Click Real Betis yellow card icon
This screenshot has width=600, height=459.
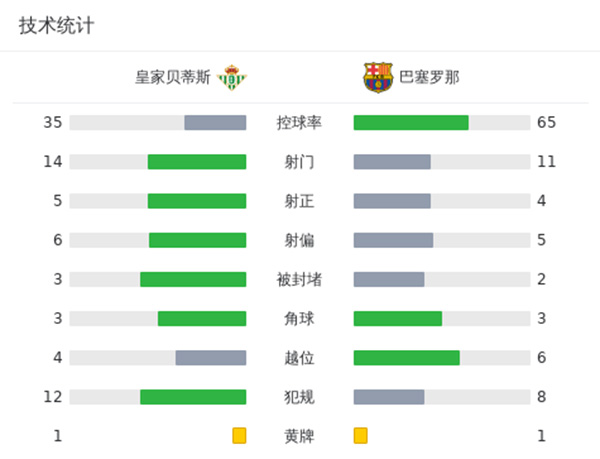[x=239, y=436]
